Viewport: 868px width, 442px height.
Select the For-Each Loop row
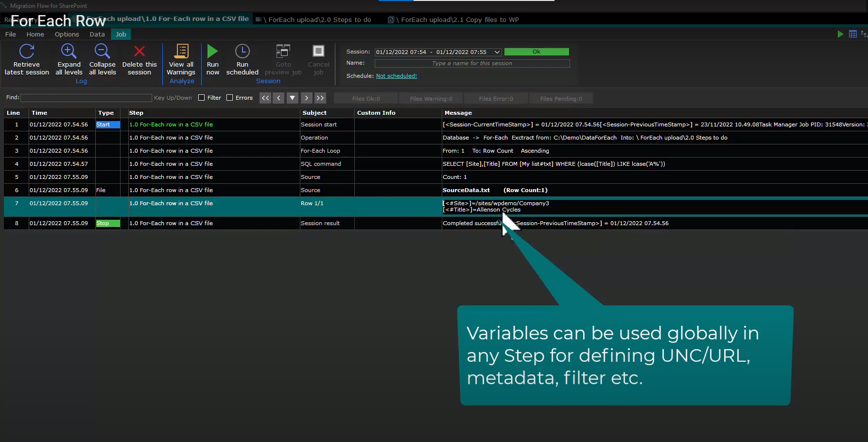[436, 151]
